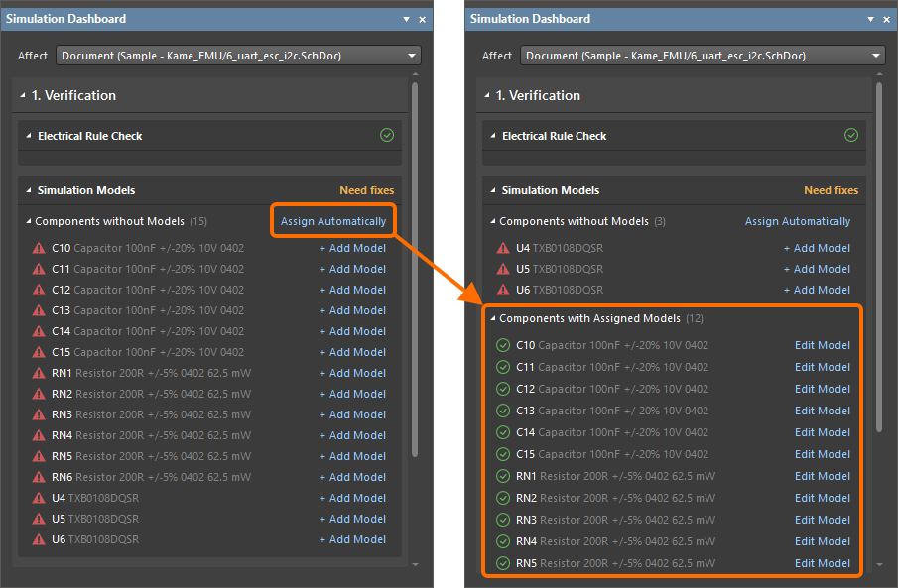Screen dimensions: 898x588
Task: Add a model for resistor RN1
Action: [x=352, y=373]
